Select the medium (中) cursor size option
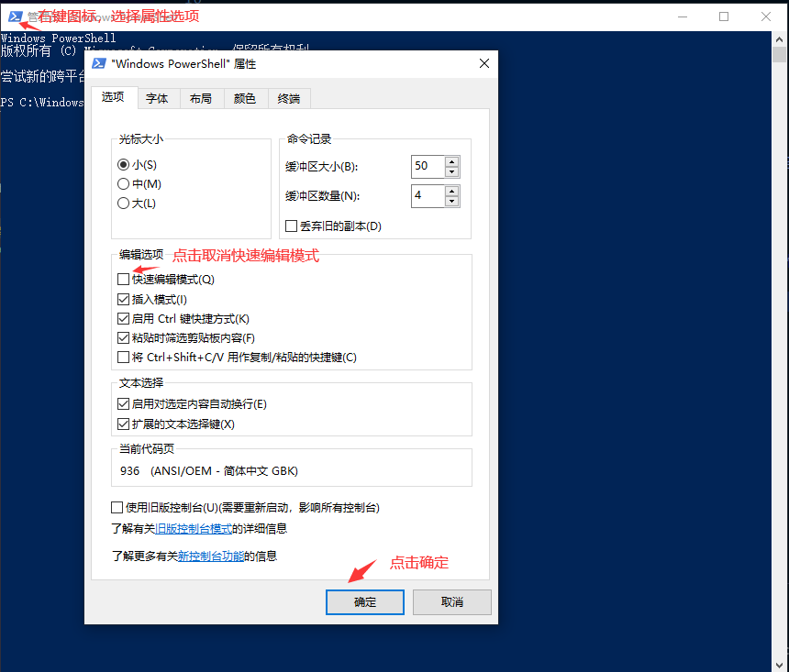This screenshot has height=672, width=789. [x=124, y=184]
